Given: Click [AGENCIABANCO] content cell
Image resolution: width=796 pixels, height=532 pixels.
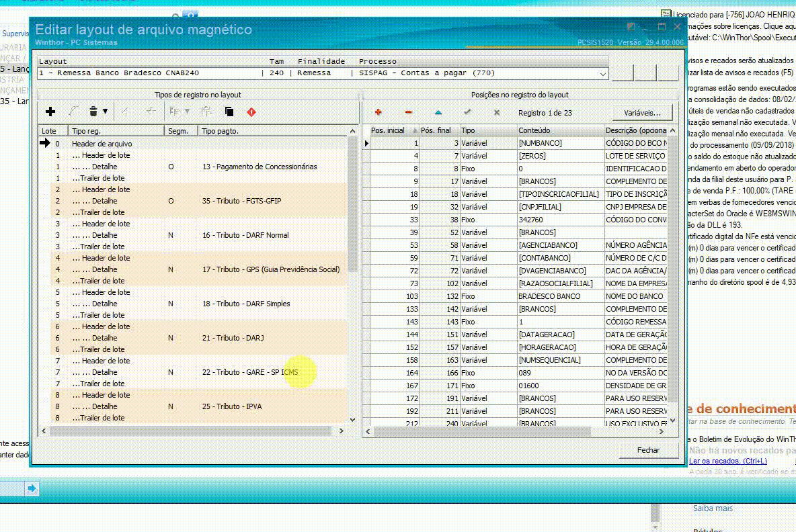Looking at the screenshot, I should pyautogui.click(x=561, y=245).
